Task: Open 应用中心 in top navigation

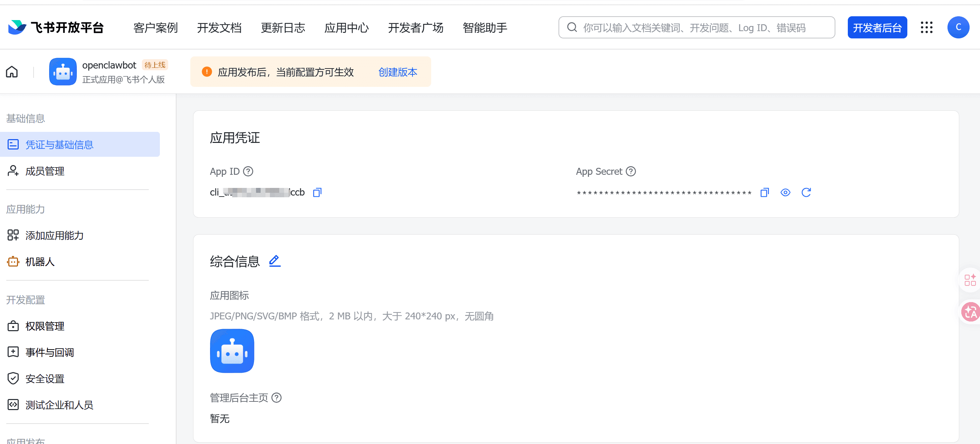Action: point(346,28)
